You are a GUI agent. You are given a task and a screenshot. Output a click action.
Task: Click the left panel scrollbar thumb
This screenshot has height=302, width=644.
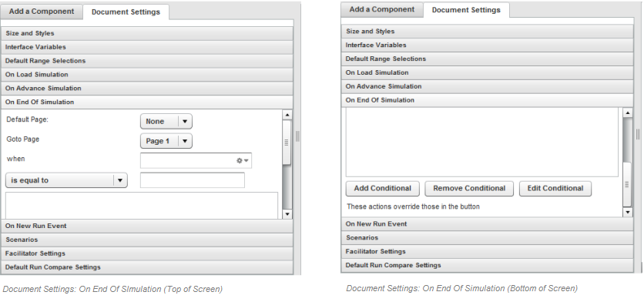coord(287,143)
